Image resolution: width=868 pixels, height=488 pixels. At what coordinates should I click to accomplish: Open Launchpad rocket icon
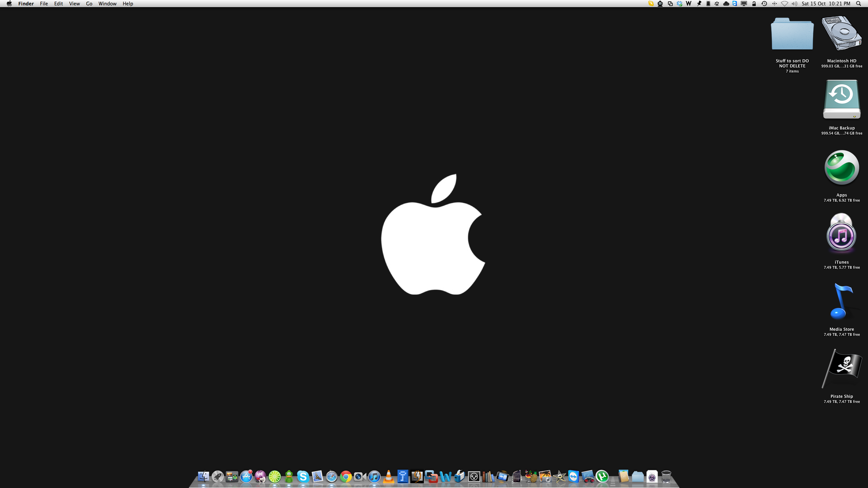218,477
